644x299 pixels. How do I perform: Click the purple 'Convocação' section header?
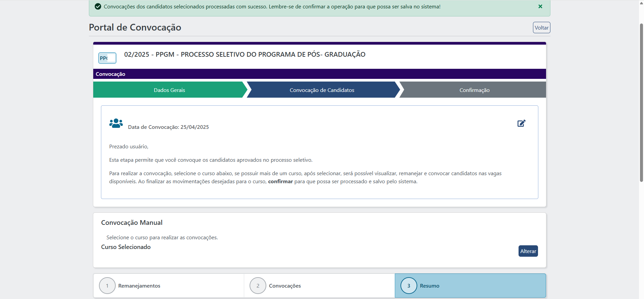coord(320,74)
